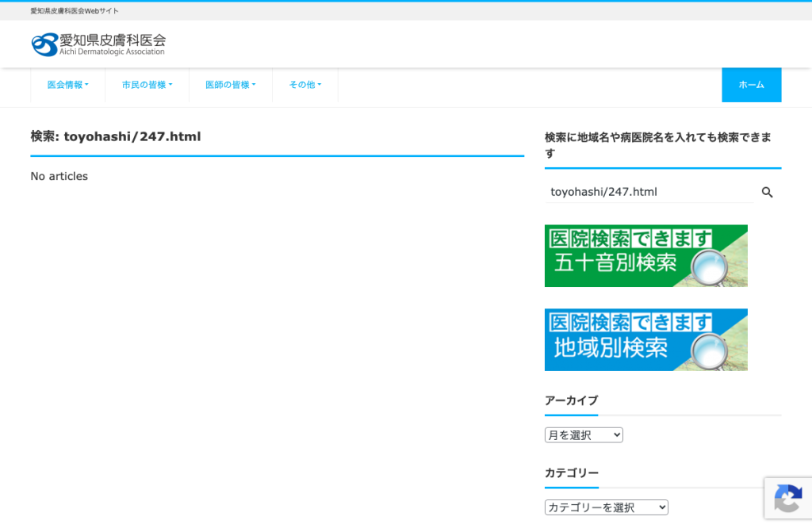This screenshot has height=528, width=812.
Task: Click the No articles message
Action: click(x=59, y=176)
